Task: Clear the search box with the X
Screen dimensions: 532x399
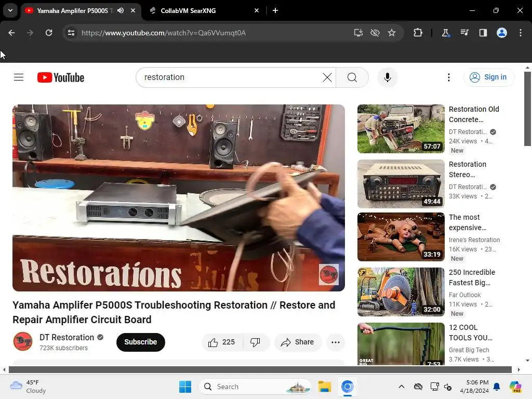Action: coord(327,77)
